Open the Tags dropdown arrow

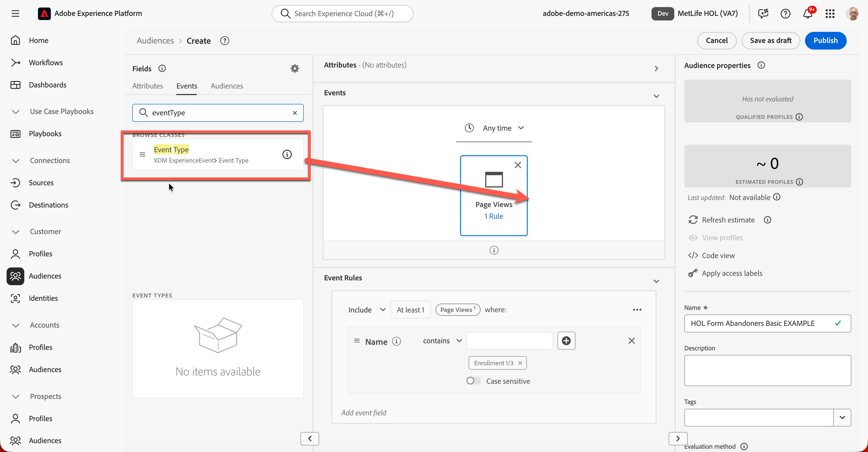coord(842,417)
